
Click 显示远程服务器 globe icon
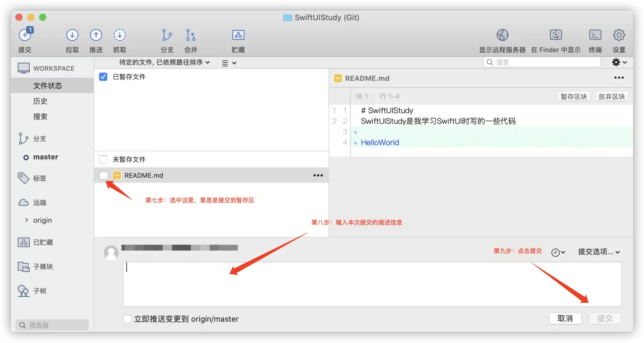(502, 35)
